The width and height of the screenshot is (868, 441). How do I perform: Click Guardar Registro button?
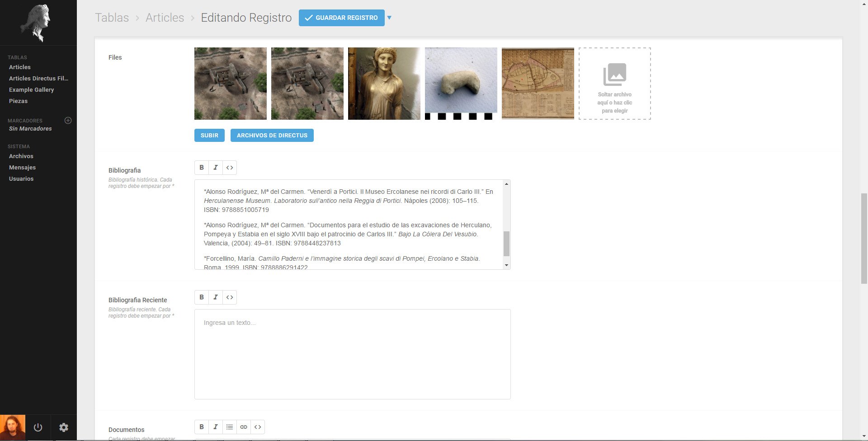point(342,18)
